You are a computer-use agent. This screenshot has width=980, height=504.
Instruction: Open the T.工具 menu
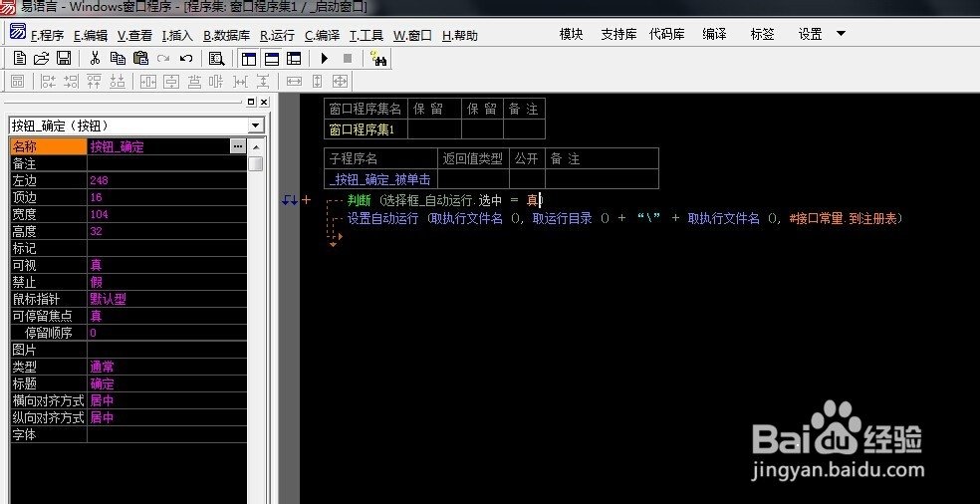point(366,36)
